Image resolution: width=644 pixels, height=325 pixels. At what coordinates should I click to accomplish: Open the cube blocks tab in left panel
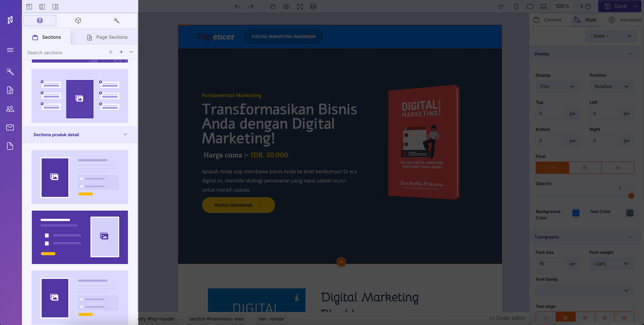(x=78, y=20)
